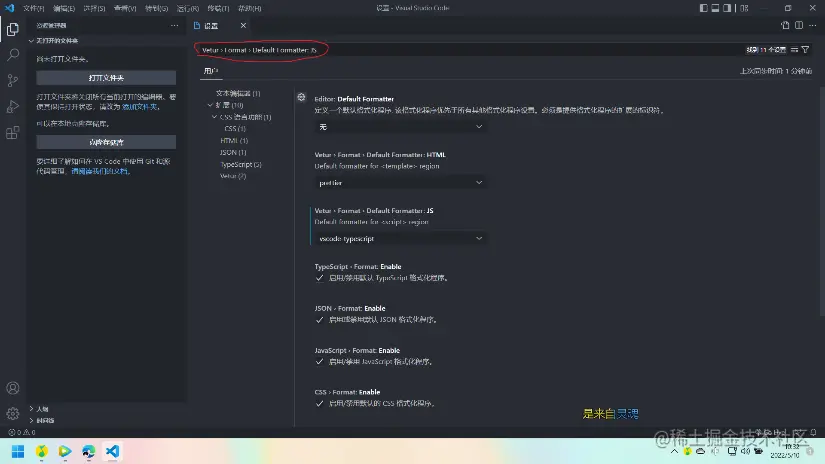Screen dimensions: 825x464
Task: Open the Extensions view
Action: pyautogui.click(x=13, y=133)
